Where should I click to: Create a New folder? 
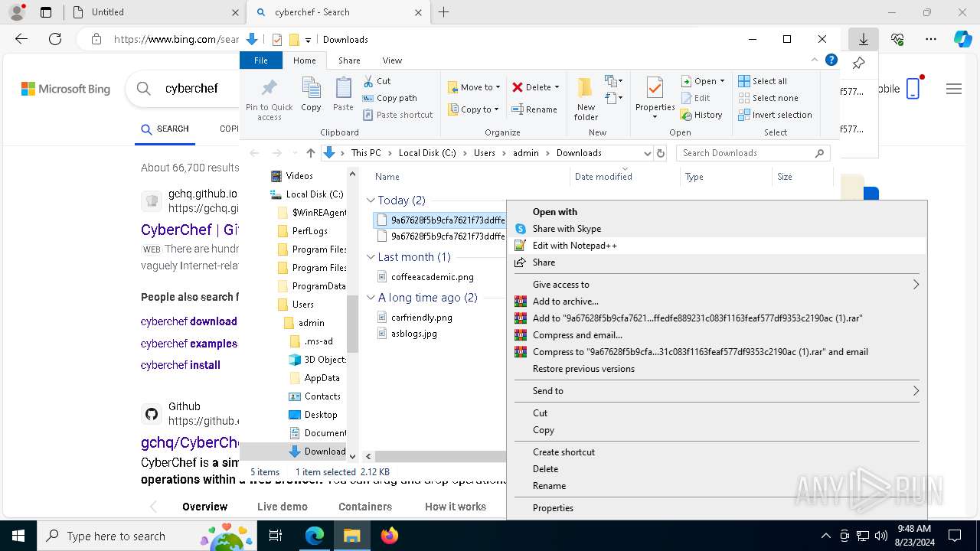586,99
